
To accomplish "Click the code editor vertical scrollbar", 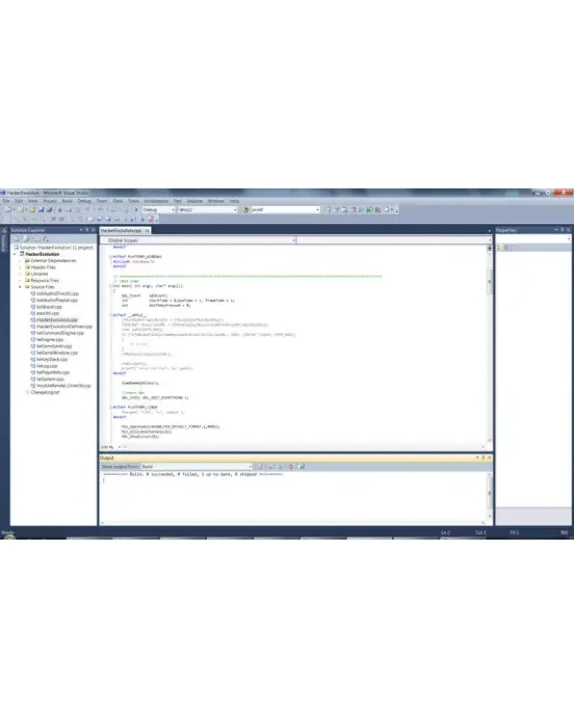I will click(x=490, y=347).
